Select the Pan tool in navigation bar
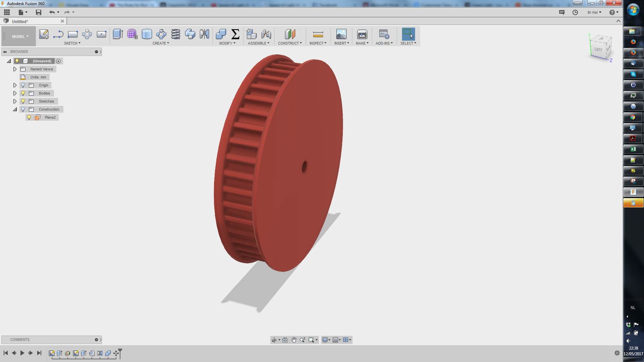Viewport: 644px width, 362px height. click(x=294, y=340)
